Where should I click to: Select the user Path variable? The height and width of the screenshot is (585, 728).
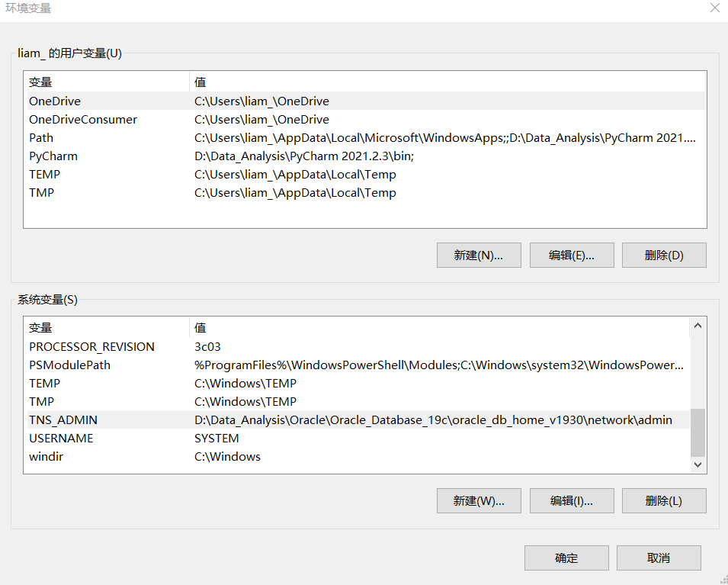point(367,137)
